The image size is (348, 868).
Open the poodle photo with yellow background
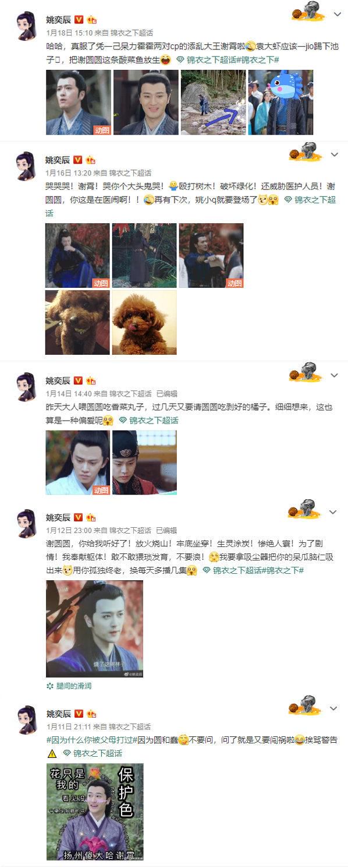pyautogui.click(x=144, y=322)
